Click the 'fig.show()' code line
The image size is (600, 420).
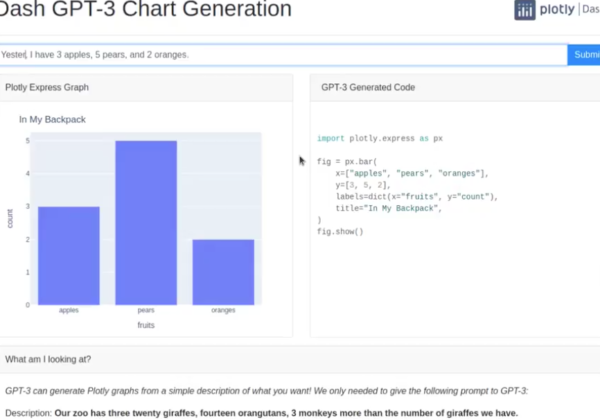point(340,231)
